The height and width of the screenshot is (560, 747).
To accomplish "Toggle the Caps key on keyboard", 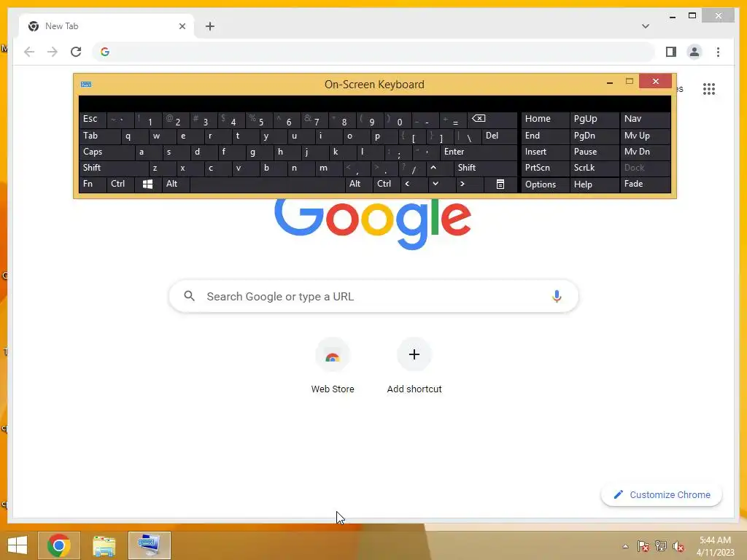I will pyautogui.click(x=107, y=152).
